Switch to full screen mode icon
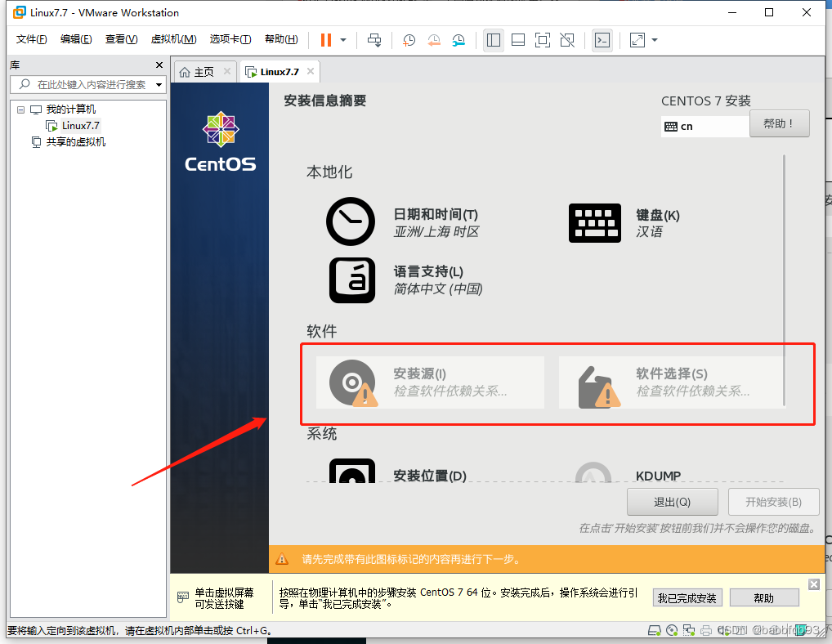This screenshot has width=832, height=644. [x=543, y=40]
